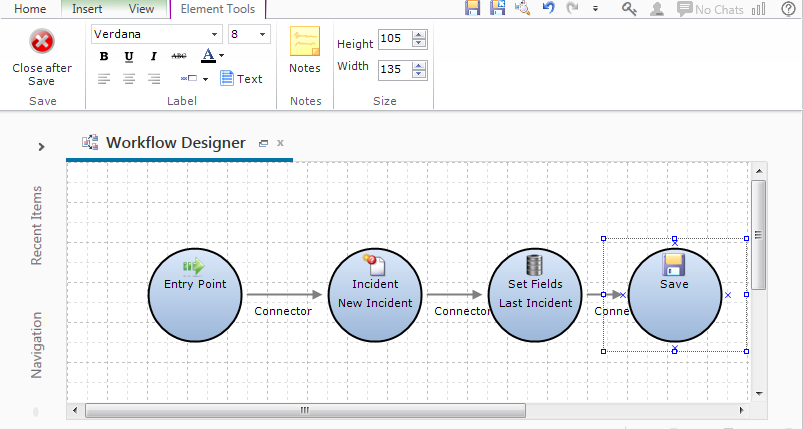Click the font color A icon

tap(208, 55)
